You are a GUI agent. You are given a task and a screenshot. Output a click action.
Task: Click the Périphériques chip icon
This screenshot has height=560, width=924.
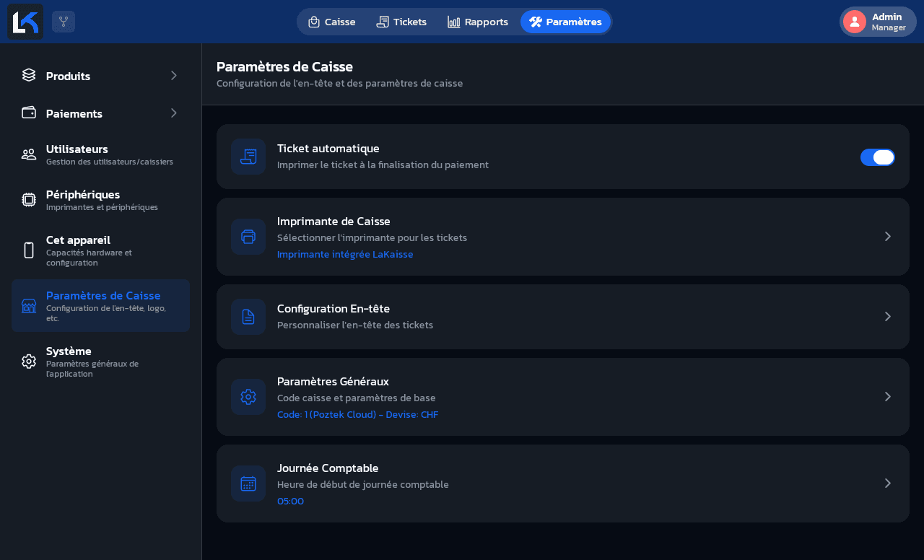tap(29, 200)
